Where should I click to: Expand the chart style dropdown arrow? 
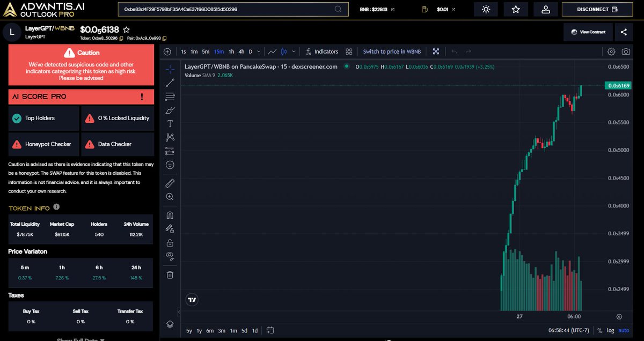pyautogui.click(x=294, y=51)
